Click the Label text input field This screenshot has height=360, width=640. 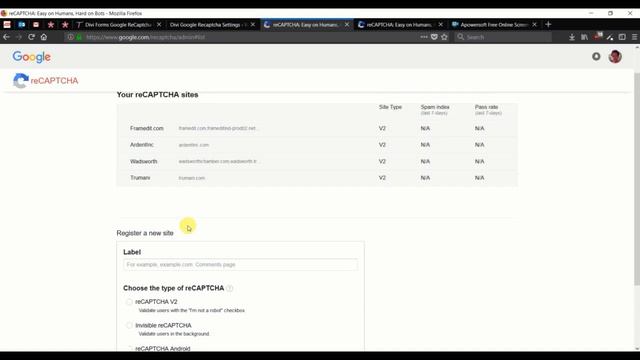point(240,264)
